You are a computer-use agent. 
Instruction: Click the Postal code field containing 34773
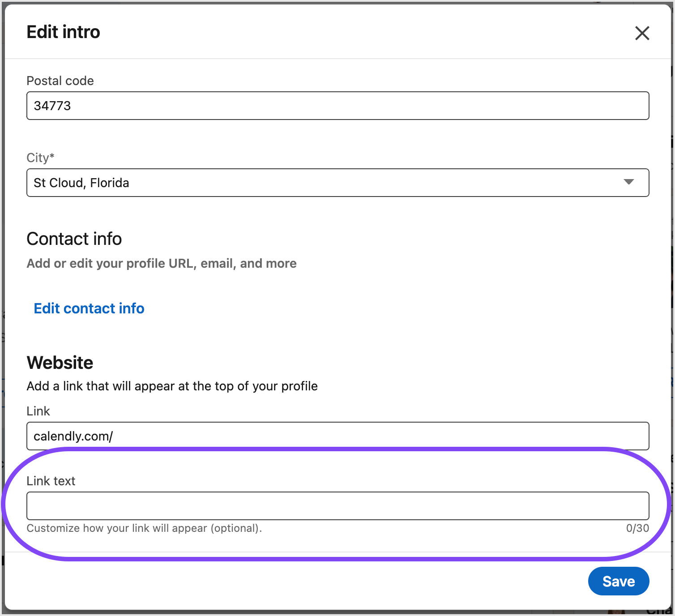(337, 106)
